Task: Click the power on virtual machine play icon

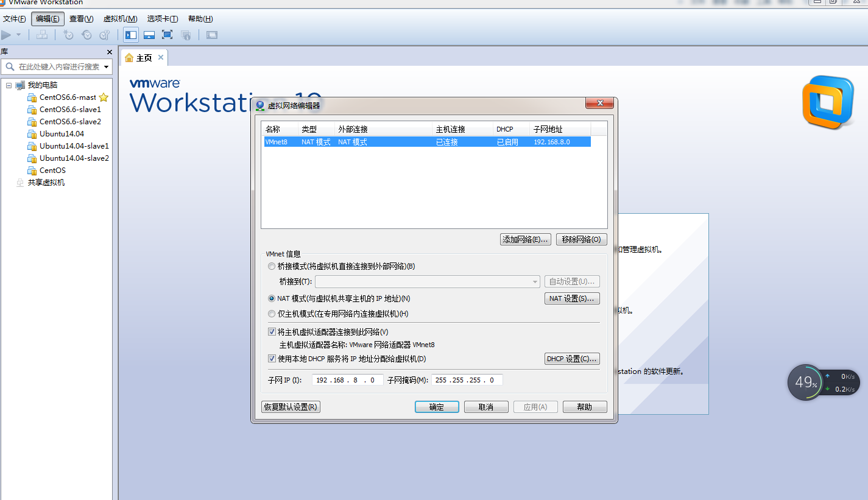Action: coord(6,35)
